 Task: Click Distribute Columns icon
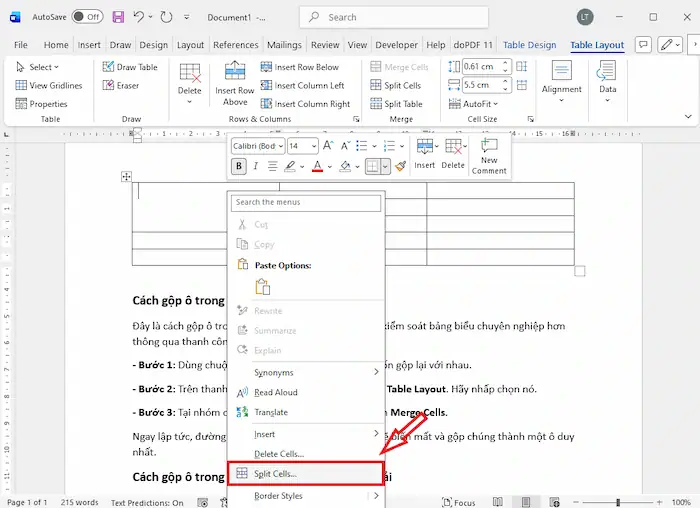pos(521,85)
